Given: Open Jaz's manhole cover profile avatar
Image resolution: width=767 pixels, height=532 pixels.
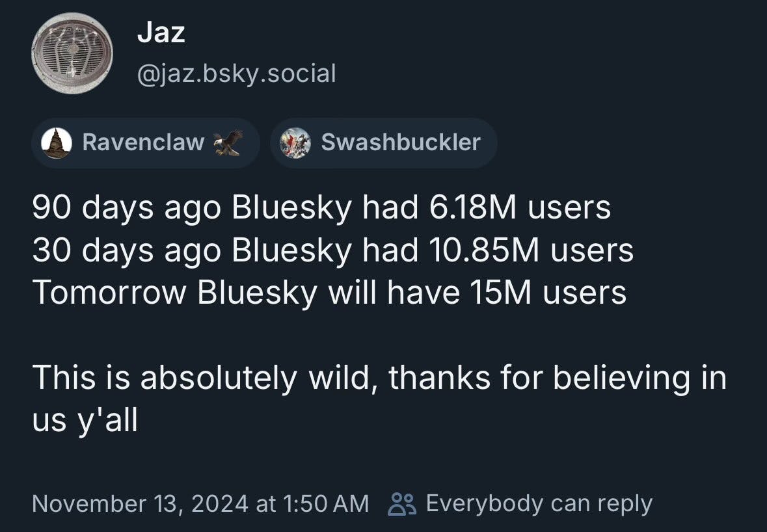Looking at the screenshot, I should coord(72,53).
